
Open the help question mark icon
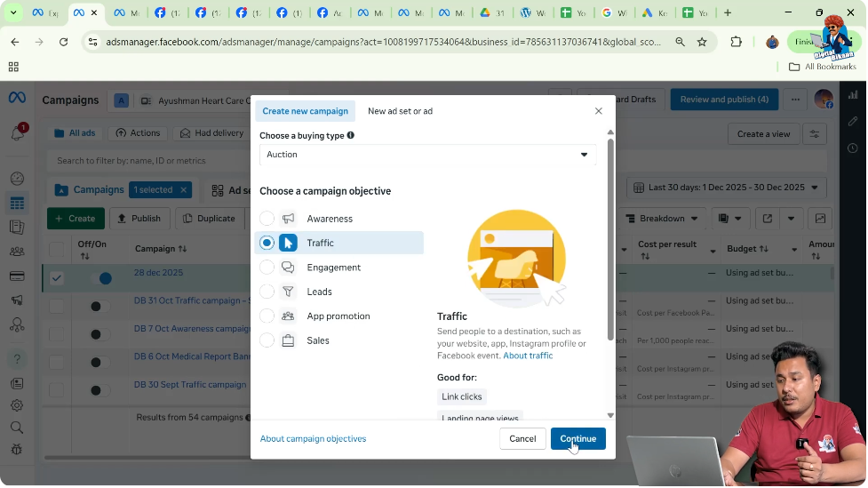point(17,359)
